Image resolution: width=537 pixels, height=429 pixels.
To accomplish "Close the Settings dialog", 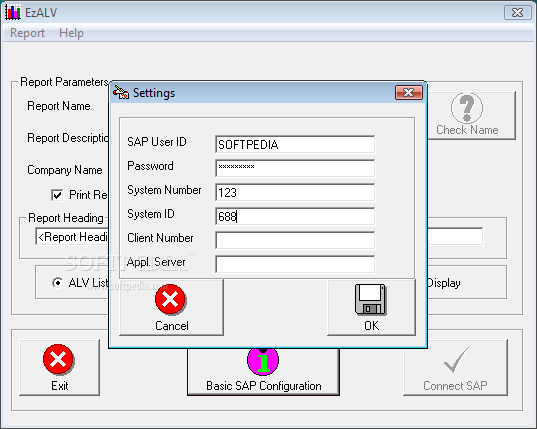I will coord(409,92).
